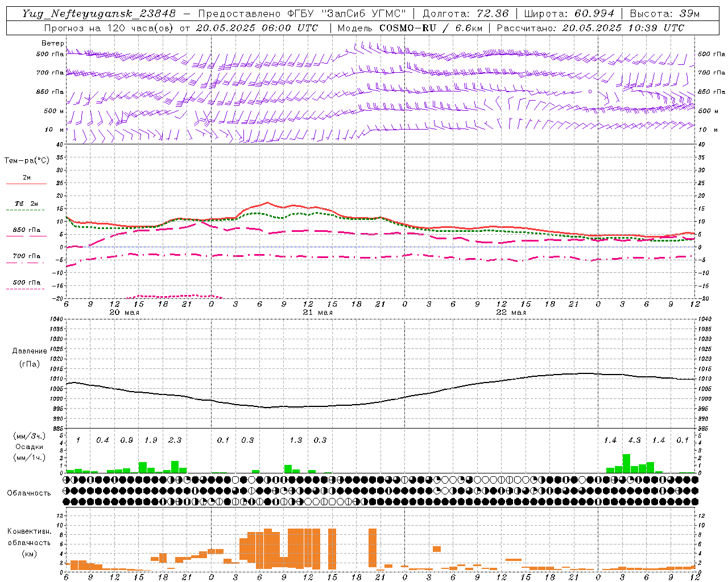Click the 1.3 three-hour precipitation value
The width and height of the screenshot is (728, 582).
(x=296, y=440)
